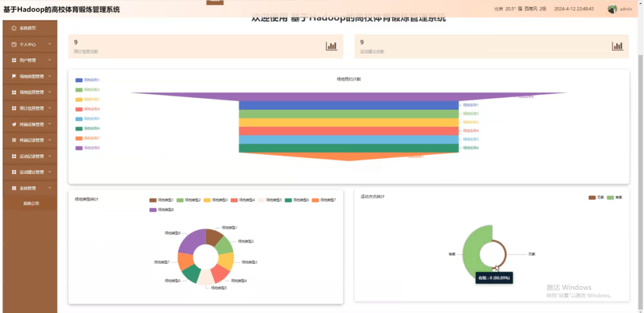644x313 pixels.
Task: Open the 系统公告 submenu item
Action: 30,203
